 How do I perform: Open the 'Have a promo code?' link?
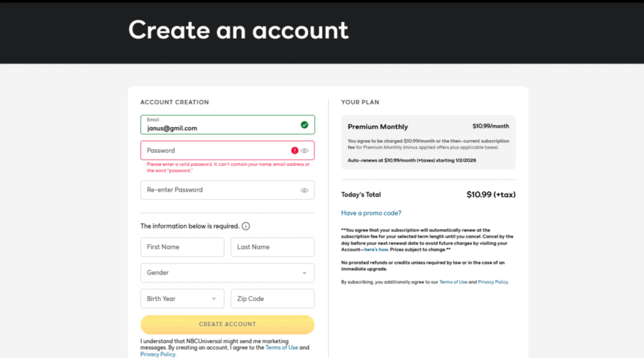[x=371, y=213]
